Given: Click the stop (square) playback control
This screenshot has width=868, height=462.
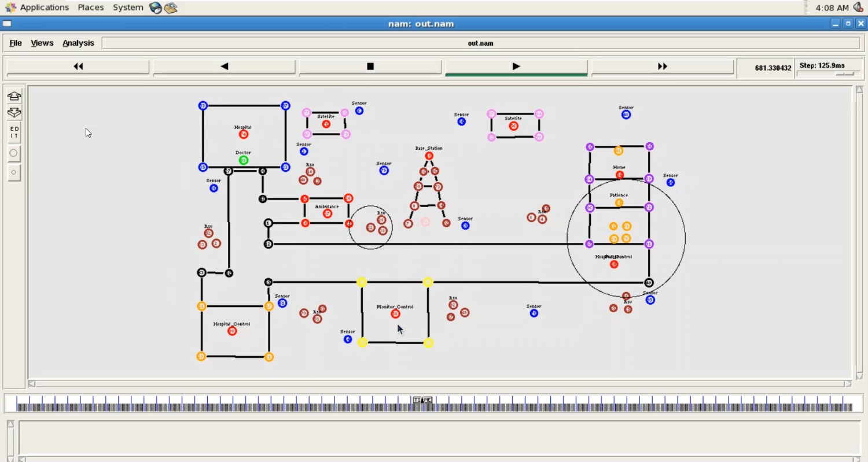Looking at the screenshot, I should point(370,66).
